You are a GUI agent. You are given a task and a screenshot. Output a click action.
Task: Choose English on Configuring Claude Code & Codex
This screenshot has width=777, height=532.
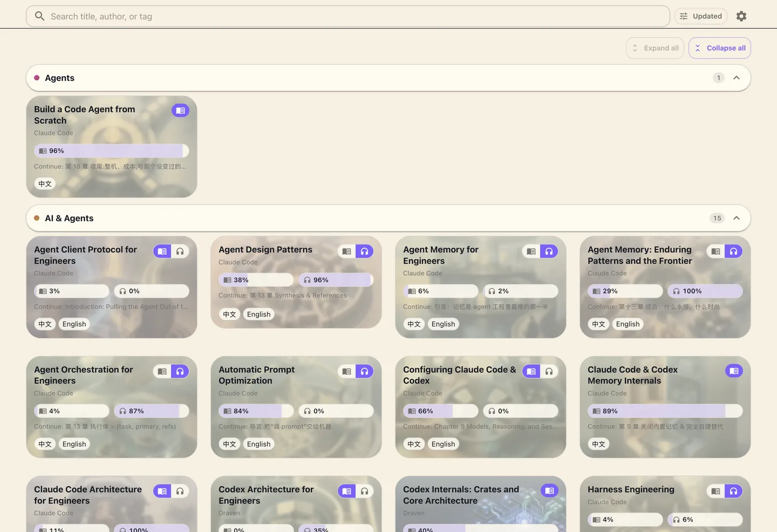(444, 444)
